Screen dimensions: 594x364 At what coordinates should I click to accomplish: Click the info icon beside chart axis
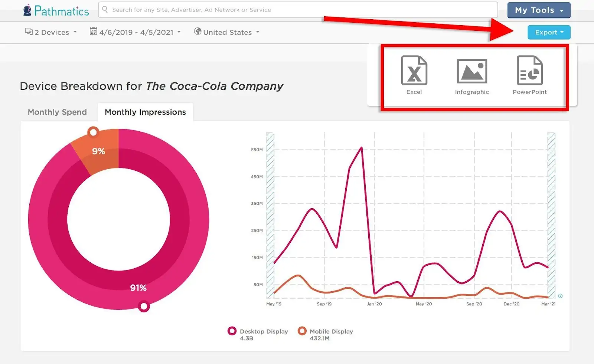pos(560,296)
